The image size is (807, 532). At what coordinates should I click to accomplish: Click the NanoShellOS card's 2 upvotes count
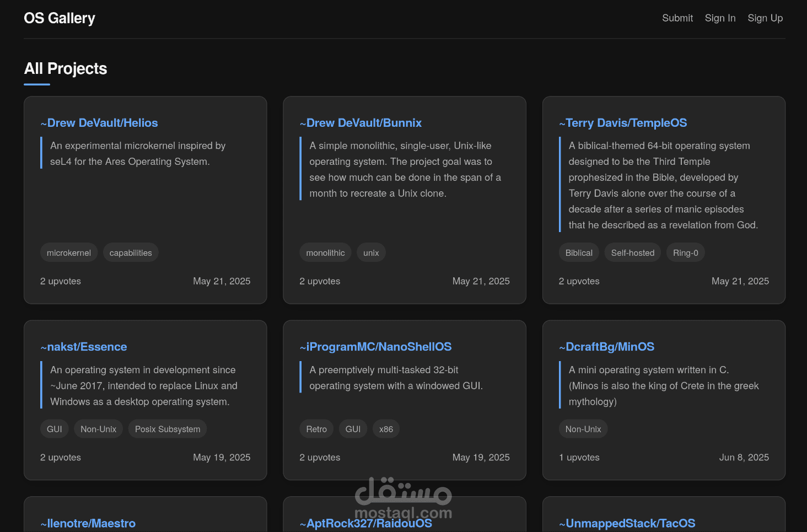pyautogui.click(x=320, y=458)
